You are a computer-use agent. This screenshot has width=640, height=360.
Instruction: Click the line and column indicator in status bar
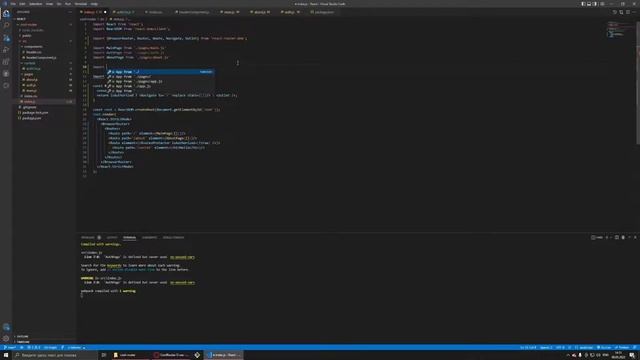pyautogui.click(x=528, y=347)
